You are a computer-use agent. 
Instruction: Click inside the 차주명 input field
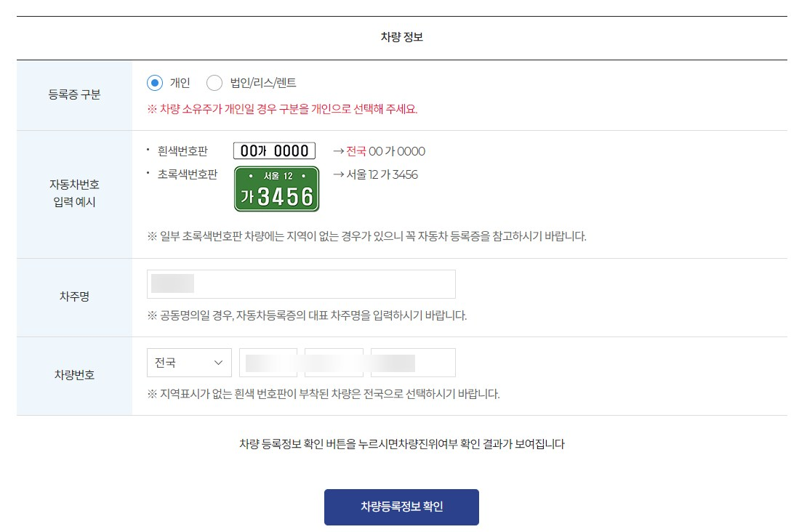300,283
